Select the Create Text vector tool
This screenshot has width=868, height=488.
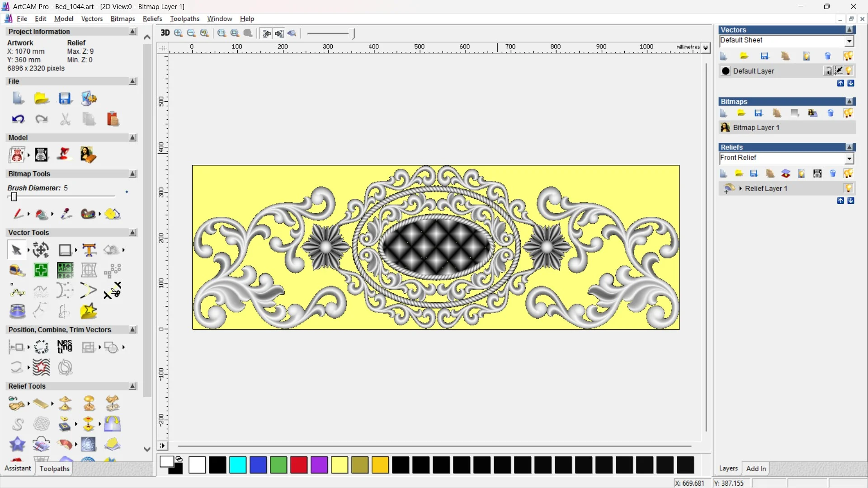(x=89, y=250)
